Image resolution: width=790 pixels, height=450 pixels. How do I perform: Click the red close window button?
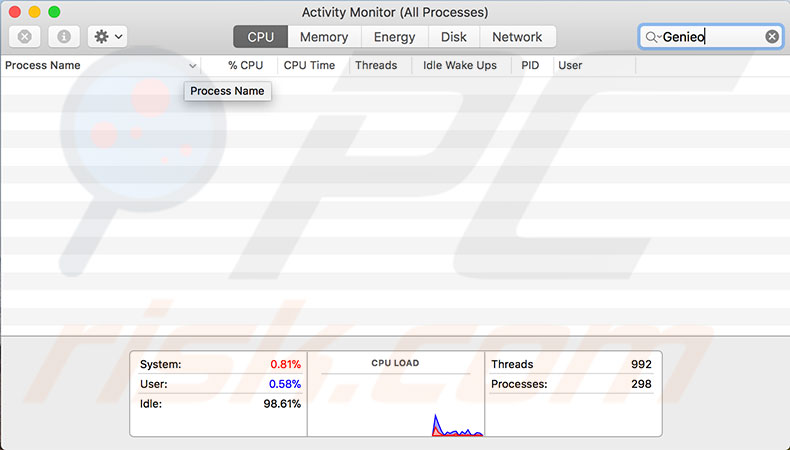point(15,12)
